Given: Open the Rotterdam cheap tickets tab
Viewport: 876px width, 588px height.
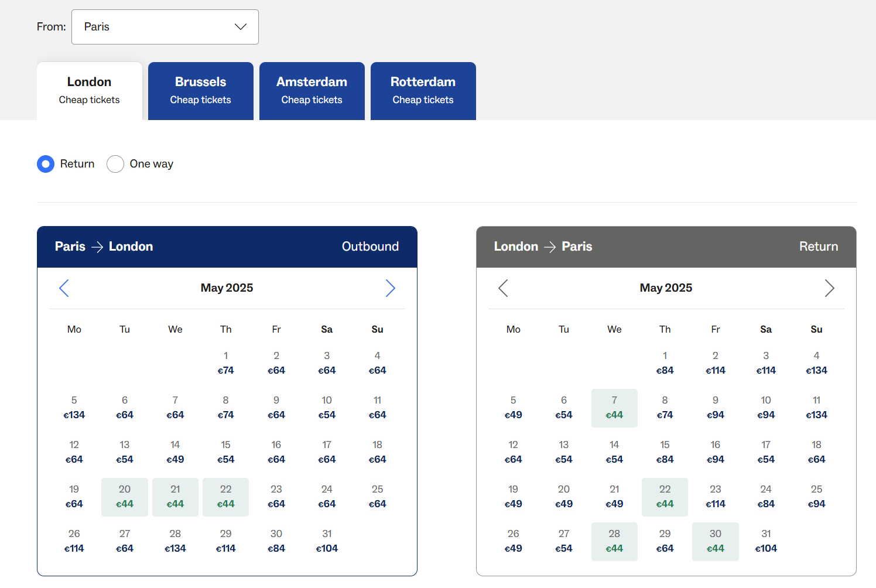Looking at the screenshot, I should point(423,91).
